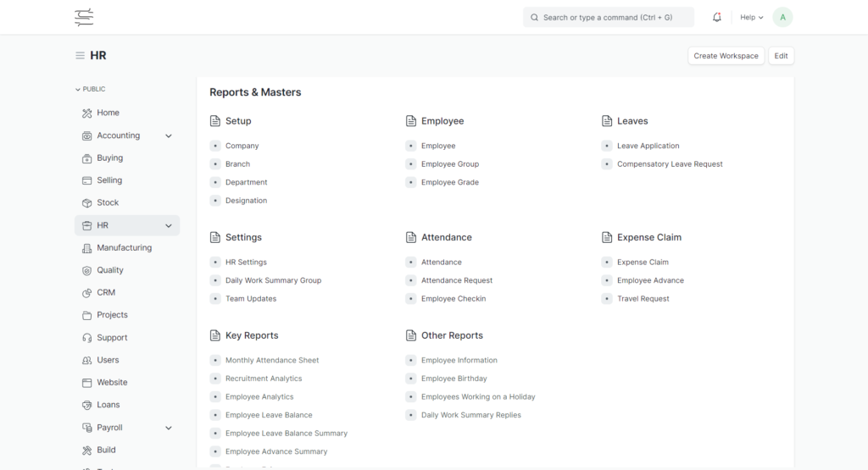
Task: Open the Leave Application link
Action: point(648,146)
